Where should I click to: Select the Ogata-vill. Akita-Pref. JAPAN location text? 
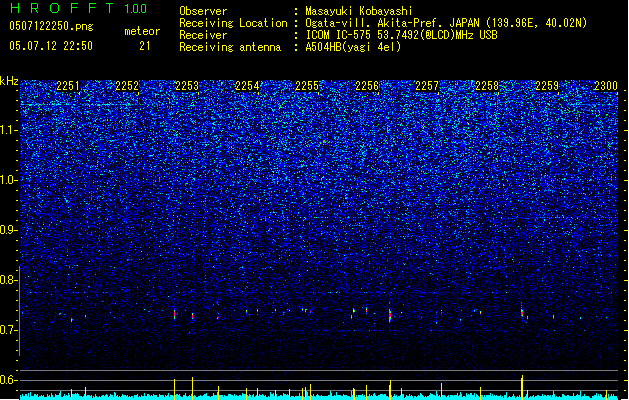pyautogui.click(x=446, y=23)
